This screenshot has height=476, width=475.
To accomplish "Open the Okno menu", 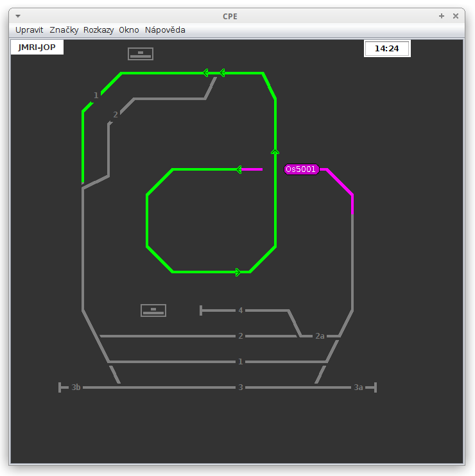I will [x=129, y=30].
